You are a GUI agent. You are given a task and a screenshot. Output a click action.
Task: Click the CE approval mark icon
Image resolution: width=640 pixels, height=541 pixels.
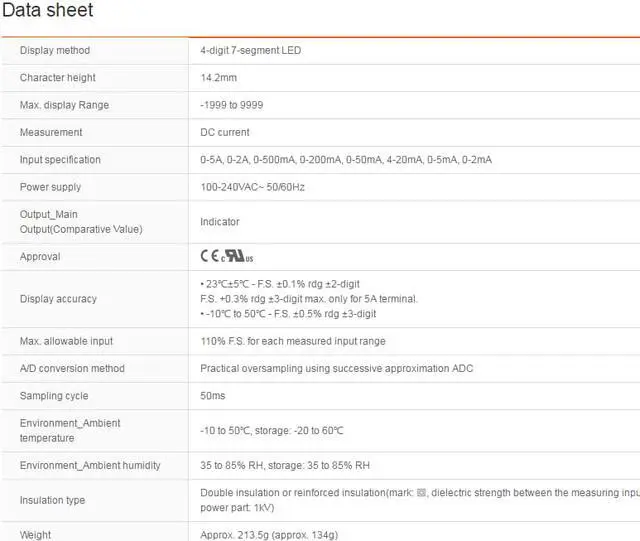[209, 257]
